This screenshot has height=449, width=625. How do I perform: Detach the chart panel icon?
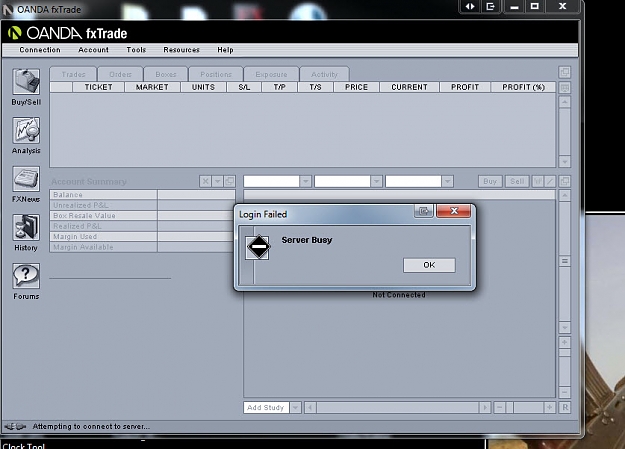(x=565, y=181)
